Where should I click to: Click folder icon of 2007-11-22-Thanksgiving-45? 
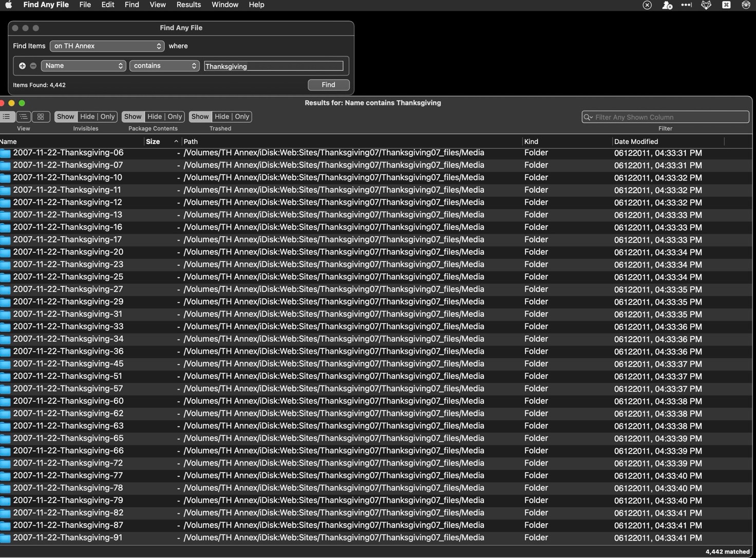pos(5,364)
